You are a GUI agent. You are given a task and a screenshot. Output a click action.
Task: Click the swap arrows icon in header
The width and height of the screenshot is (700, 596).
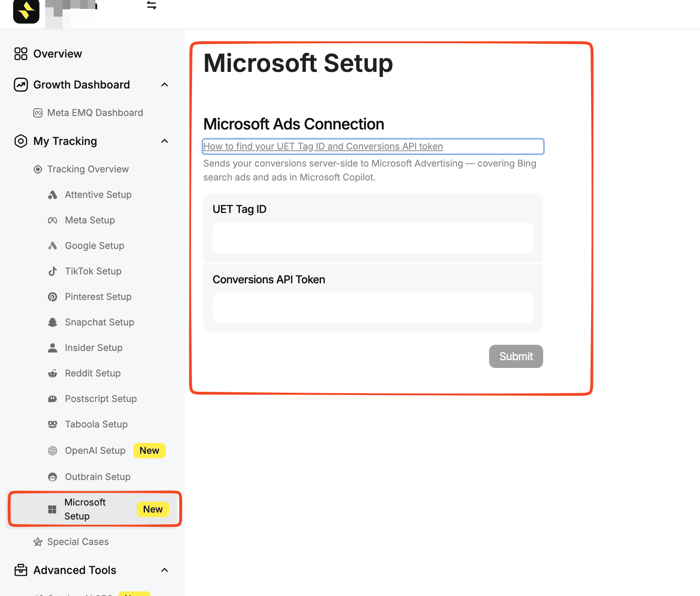tap(151, 5)
